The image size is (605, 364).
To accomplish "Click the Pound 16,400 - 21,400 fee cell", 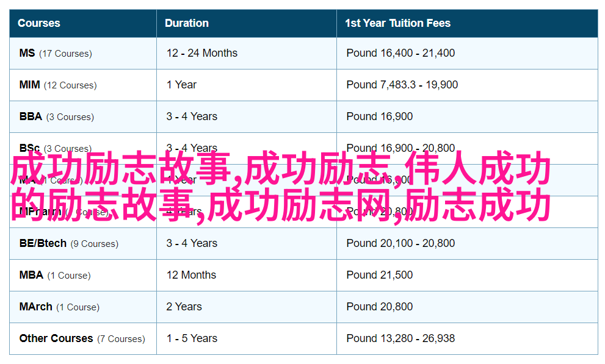I will click(400, 53).
